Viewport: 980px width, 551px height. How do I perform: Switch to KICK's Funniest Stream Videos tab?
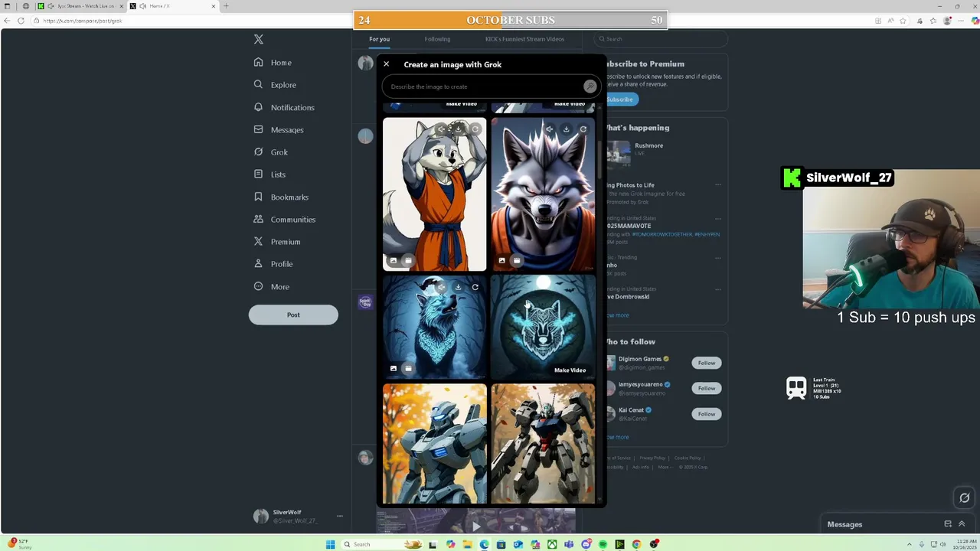(x=524, y=39)
